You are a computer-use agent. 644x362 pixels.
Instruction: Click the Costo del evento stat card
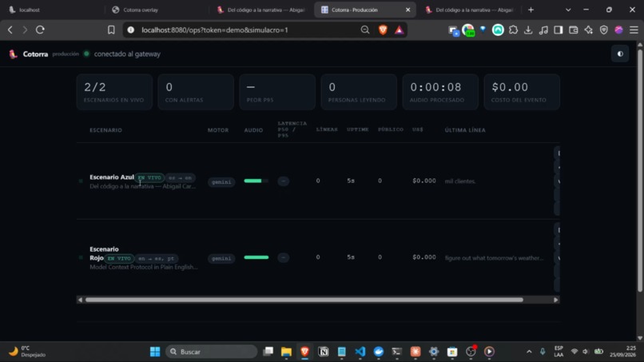coord(522,92)
